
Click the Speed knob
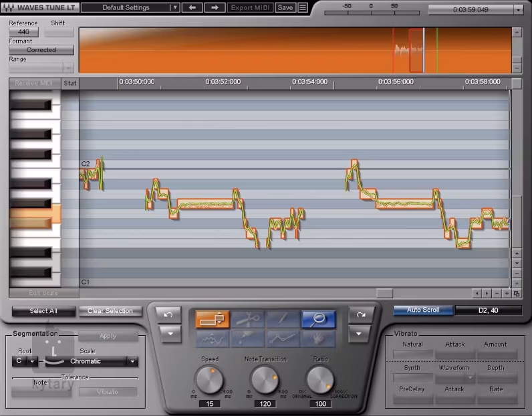click(209, 379)
